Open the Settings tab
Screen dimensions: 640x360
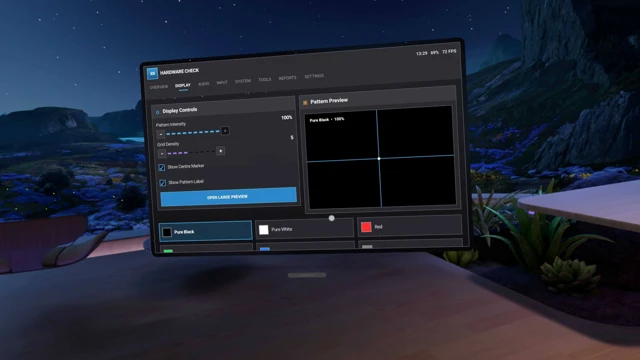pyautogui.click(x=314, y=76)
